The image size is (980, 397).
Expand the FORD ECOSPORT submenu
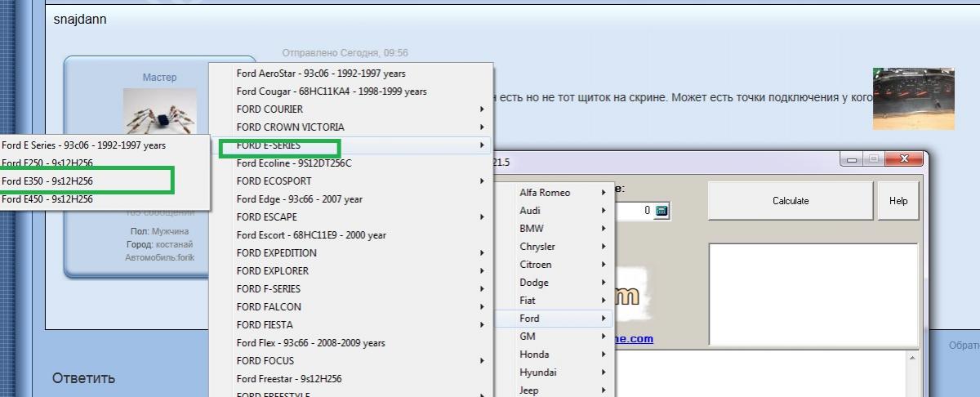351,181
